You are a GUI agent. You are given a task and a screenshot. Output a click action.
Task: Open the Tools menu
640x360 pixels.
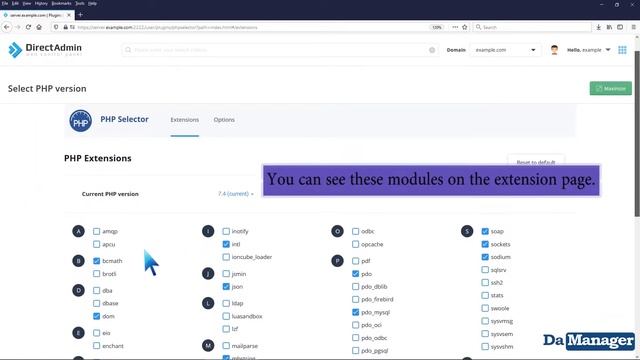point(80,3)
